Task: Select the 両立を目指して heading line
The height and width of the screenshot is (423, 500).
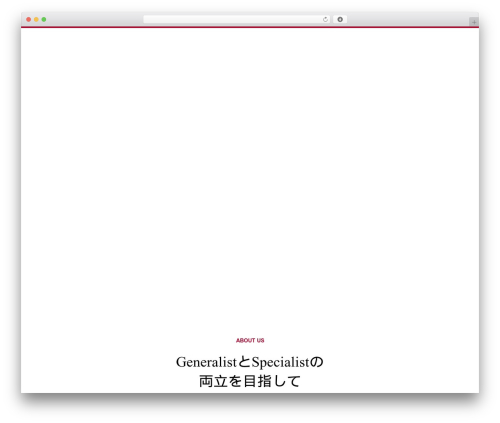Action: [x=250, y=381]
